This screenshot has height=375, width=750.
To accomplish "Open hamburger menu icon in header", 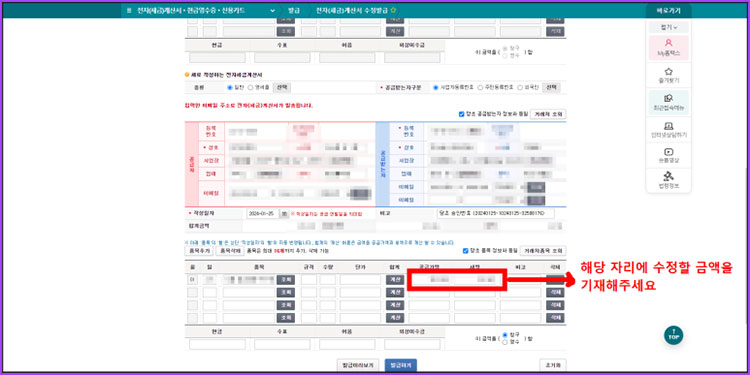I will pyautogui.click(x=129, y=10).
